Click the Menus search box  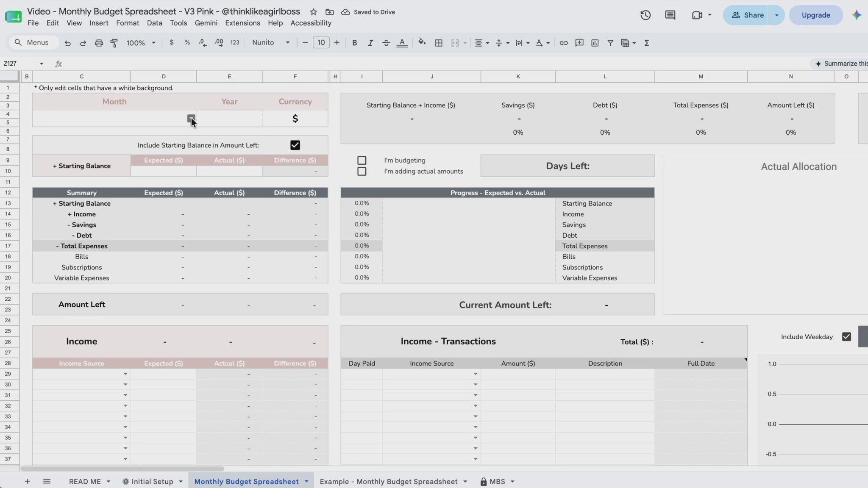click(x=33, y=42)
